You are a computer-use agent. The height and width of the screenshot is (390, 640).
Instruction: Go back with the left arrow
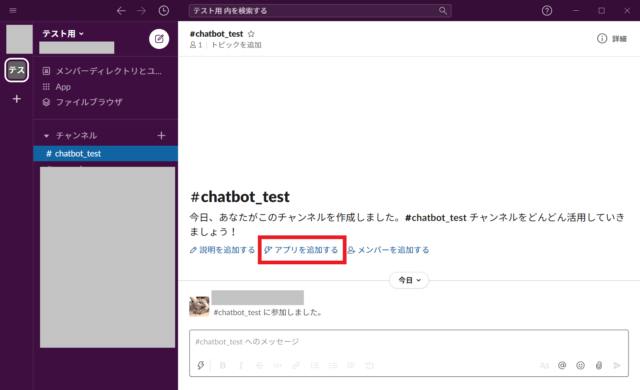pyautogui.click(x=121, y=11)
